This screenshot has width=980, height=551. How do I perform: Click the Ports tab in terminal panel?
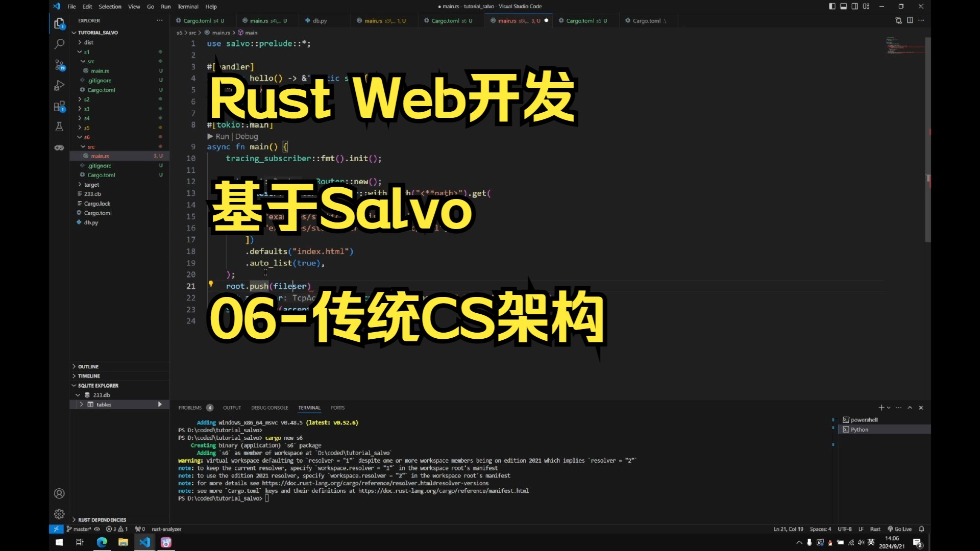338,407
